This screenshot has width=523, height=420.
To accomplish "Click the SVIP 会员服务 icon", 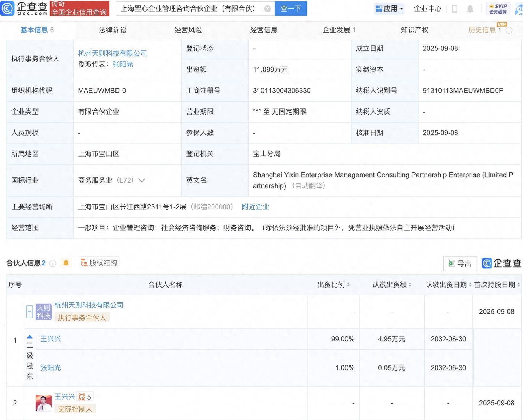I will coord(497,8).
